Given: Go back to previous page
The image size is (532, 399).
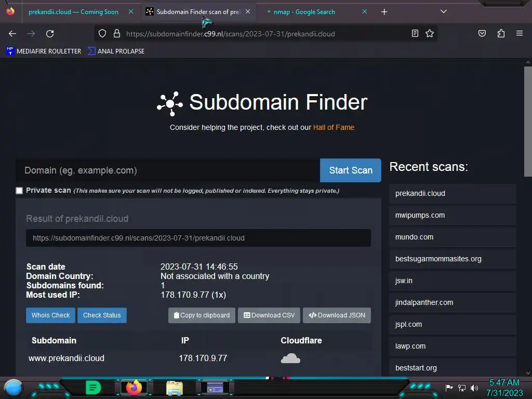Looking at the screenshot, I should pyautogui.click(x=12, y=34).
